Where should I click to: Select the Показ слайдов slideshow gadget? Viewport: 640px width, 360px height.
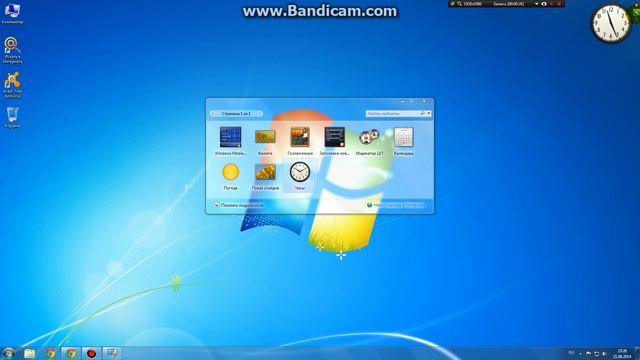point(265,176)
